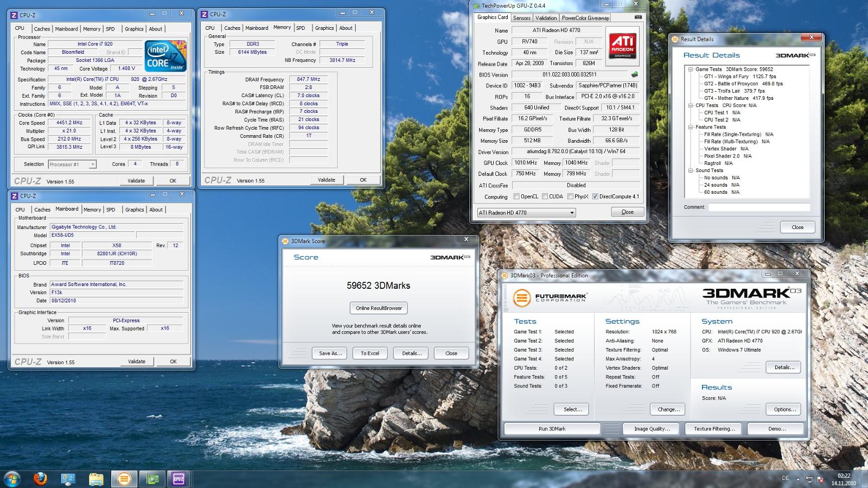This screenshot has width=868, height=488.
Task: Click the GPU-Z BIOS save chip icon
Action: click(x=634, y=75)
